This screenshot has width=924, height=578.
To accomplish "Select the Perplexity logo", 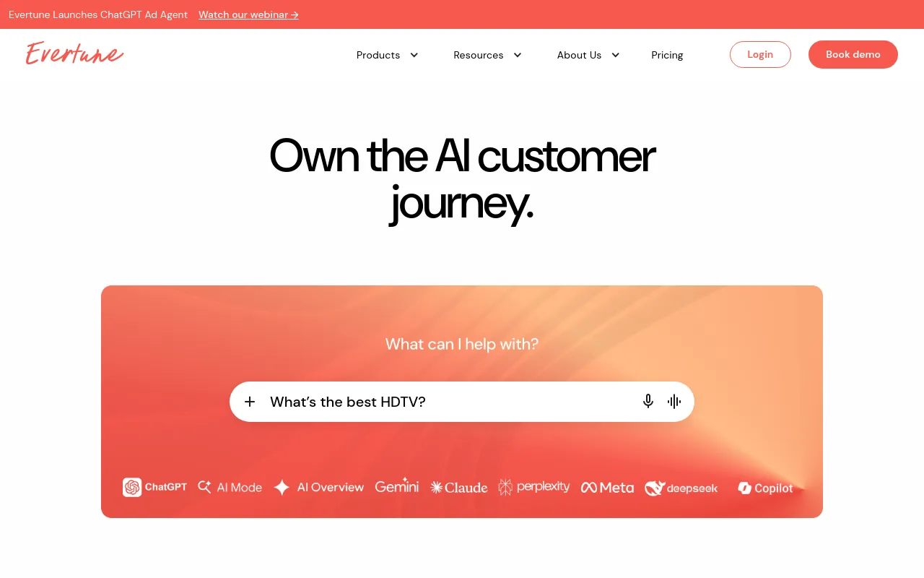I will click(533, 487).
